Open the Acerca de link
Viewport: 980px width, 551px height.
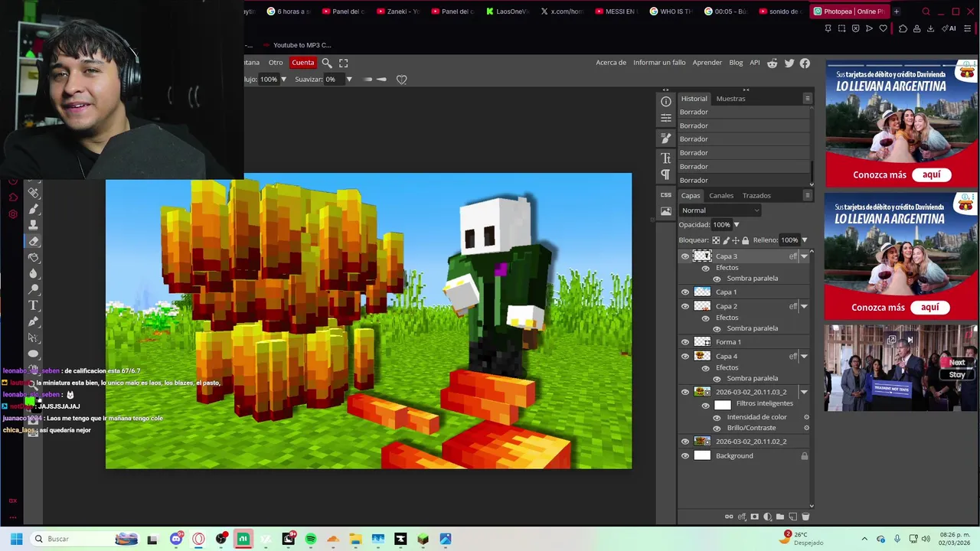pyautogui.click(x=611, y=63)
